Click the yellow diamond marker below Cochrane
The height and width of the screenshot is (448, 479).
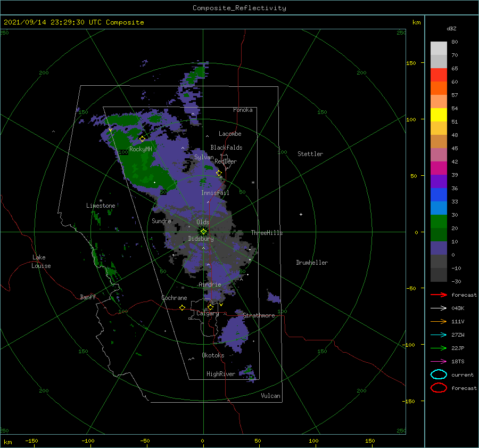(182, 307)
